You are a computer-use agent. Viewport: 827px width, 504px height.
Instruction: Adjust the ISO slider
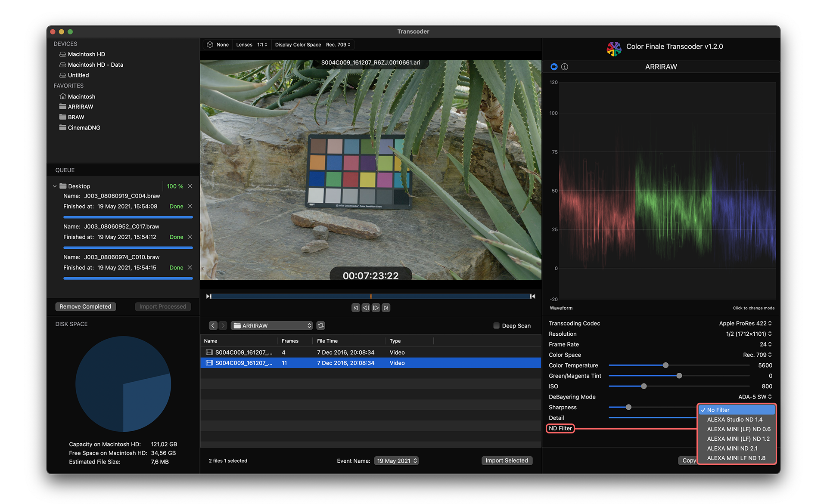[644, 387]
